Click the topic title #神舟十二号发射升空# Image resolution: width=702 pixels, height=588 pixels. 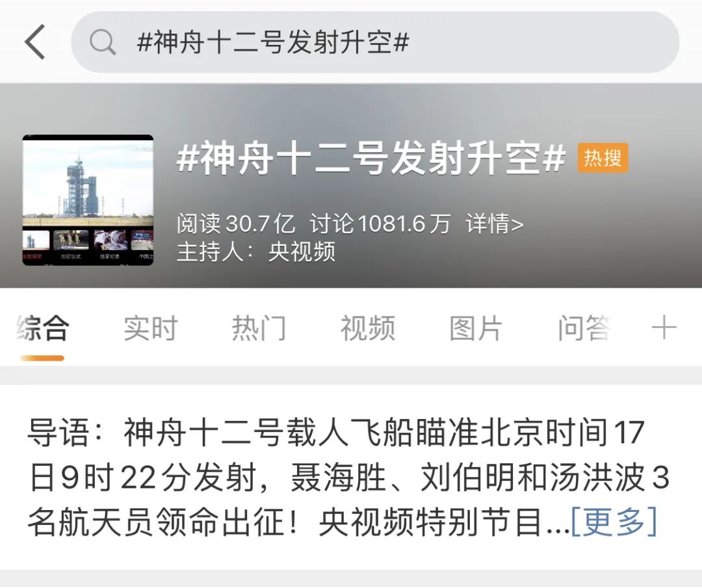371,157
